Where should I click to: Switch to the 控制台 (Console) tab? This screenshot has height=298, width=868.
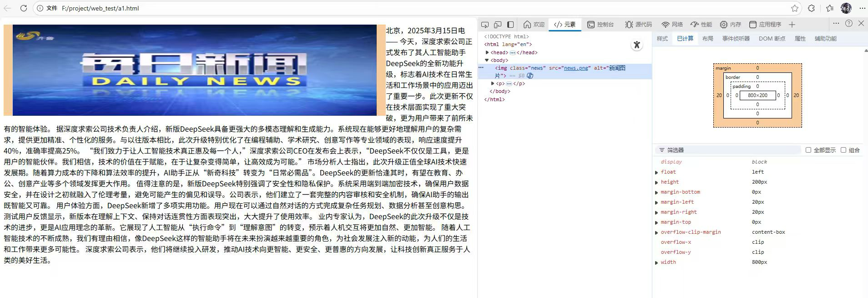coord(601,25)
